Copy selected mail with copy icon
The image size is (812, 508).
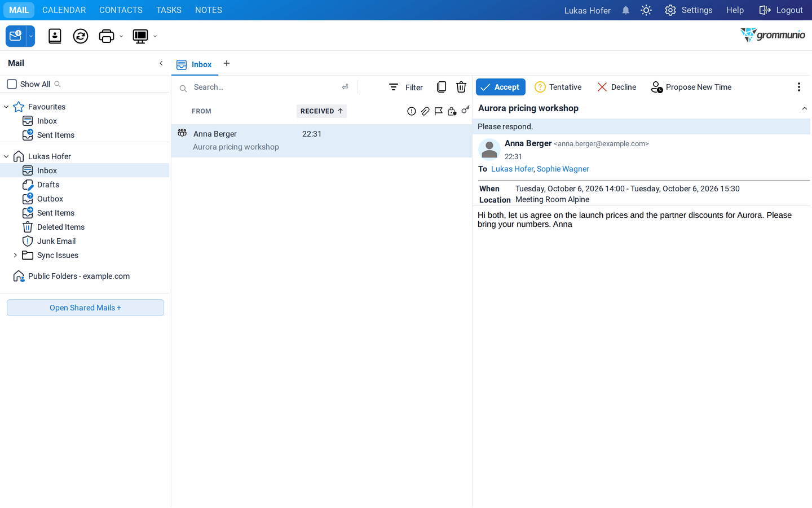point(442,87)
